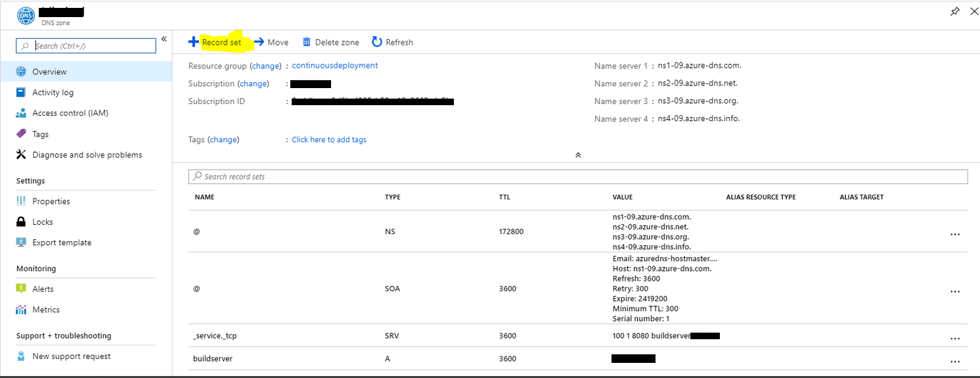Screen dimensions: 980x378
Task: Click the Refresh icon in toolbar
Action: (377, 42)
